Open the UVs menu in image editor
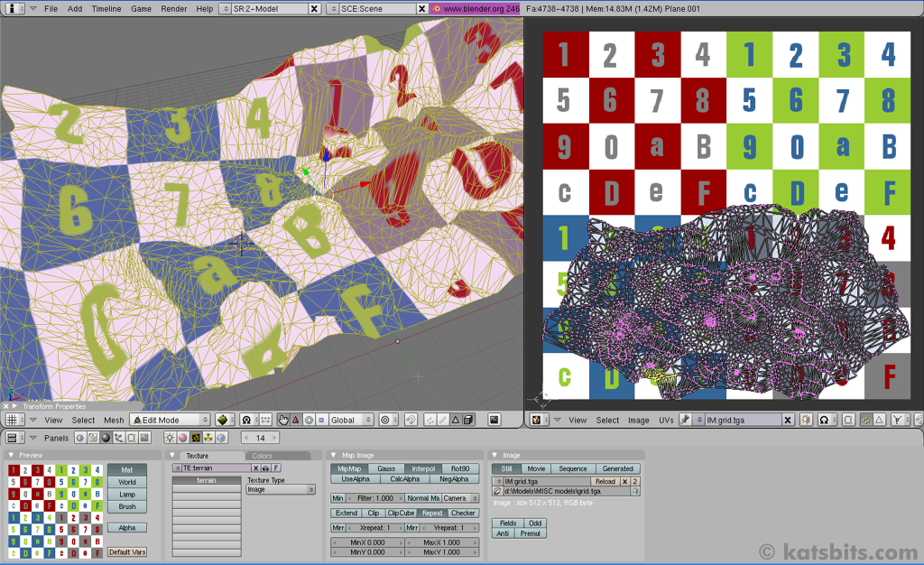Viewport: 924px width, 565px height. click(666, 420)
